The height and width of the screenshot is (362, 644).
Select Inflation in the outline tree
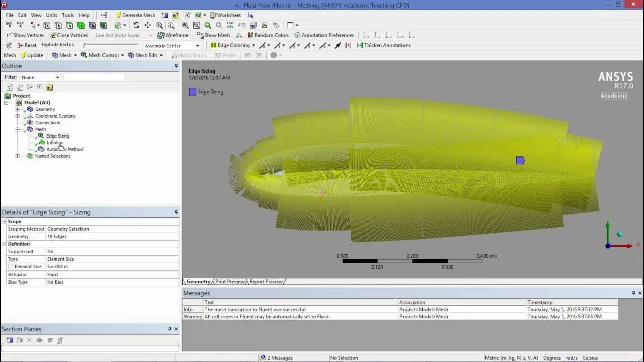[55, 143]
